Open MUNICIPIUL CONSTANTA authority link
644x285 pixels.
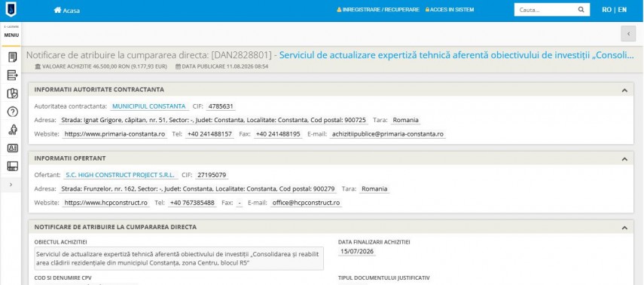(149, 106)
